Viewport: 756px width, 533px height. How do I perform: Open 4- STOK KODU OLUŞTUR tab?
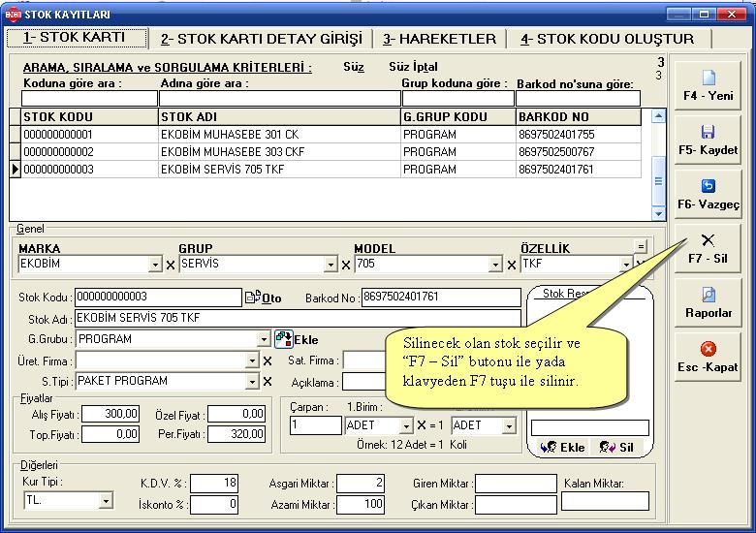608,39
